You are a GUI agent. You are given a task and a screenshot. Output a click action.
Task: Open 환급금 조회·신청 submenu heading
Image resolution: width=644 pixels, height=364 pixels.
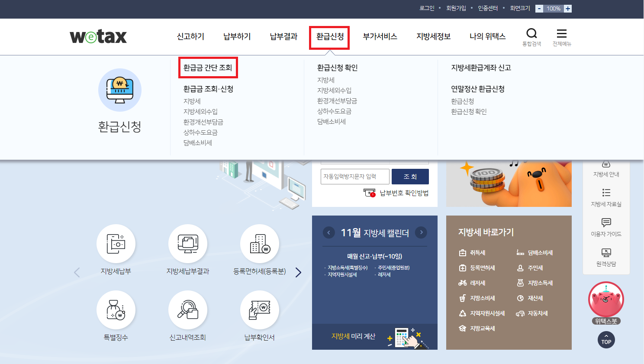click(208, 89)
